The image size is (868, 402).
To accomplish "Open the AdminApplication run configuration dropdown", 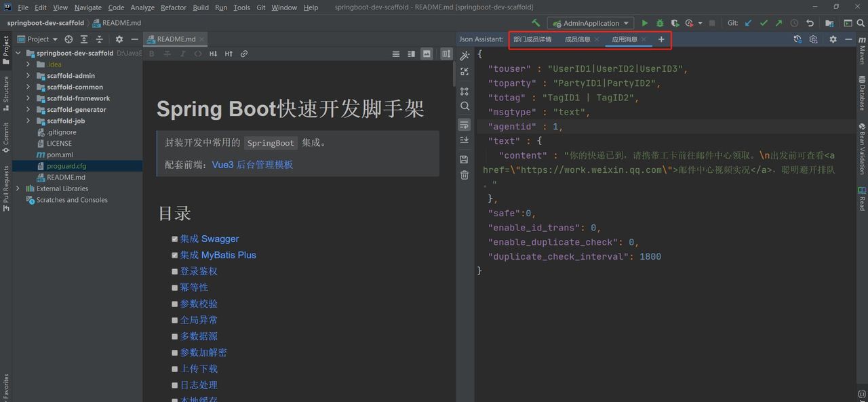I will (x=590, y=22).
